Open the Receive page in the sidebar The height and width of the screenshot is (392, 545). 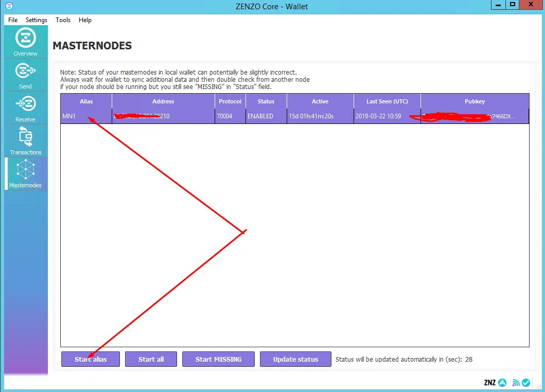coord(26,108)
